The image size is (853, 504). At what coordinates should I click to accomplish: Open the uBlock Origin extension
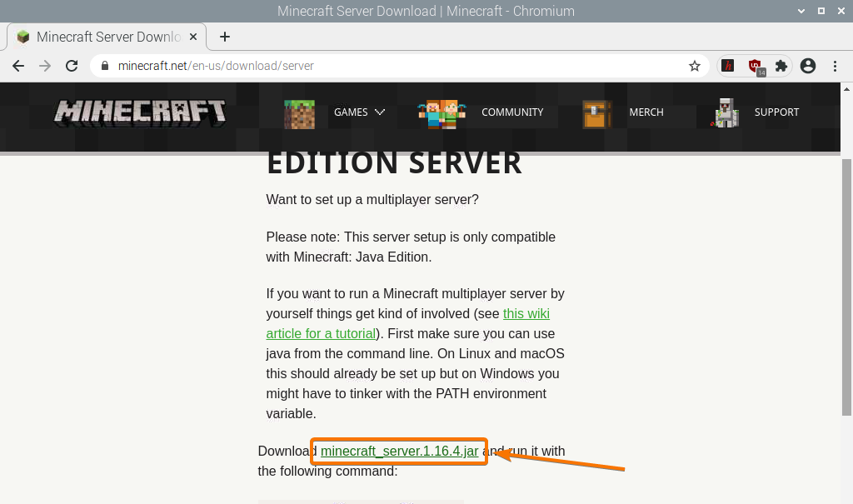755,66
